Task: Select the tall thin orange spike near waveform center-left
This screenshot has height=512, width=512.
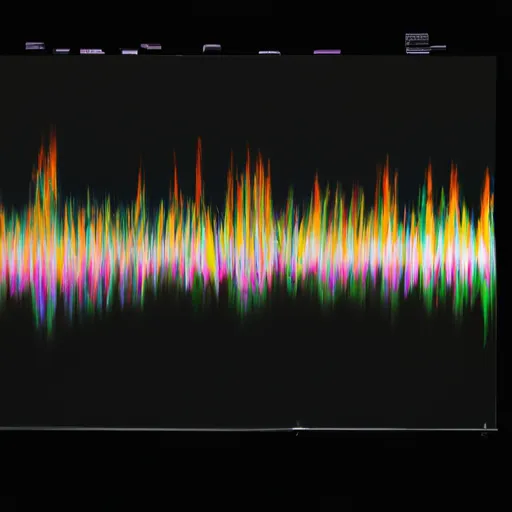Action: [x=199, y=167]
